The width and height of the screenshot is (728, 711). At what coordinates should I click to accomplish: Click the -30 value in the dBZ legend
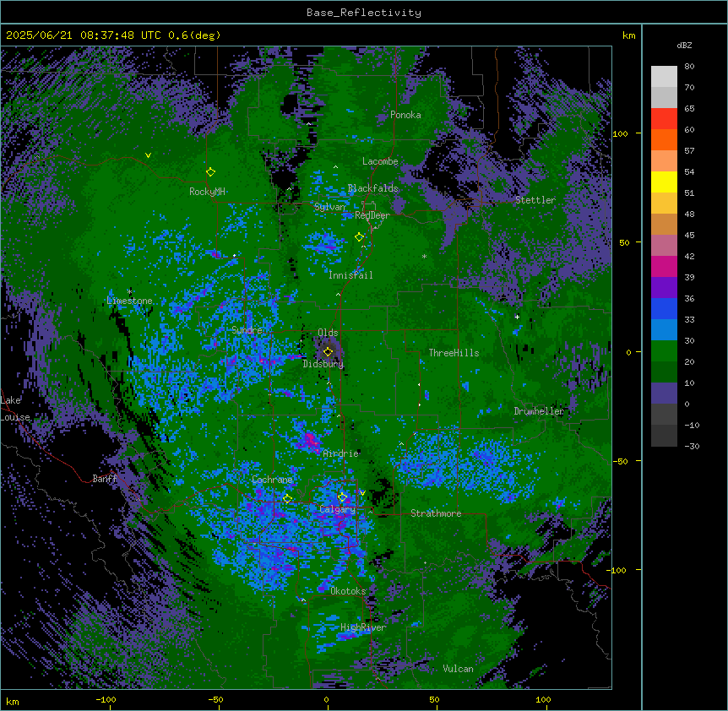692,447
